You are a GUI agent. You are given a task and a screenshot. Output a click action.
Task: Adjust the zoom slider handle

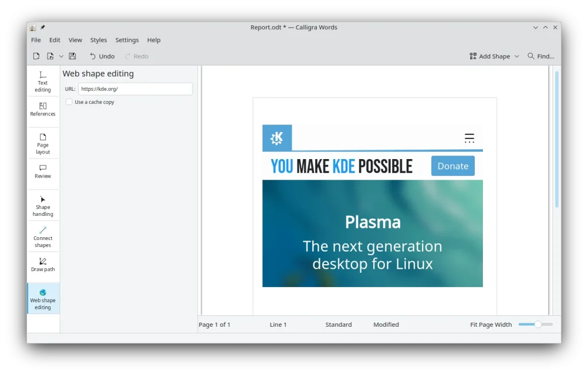pos(537,324)
